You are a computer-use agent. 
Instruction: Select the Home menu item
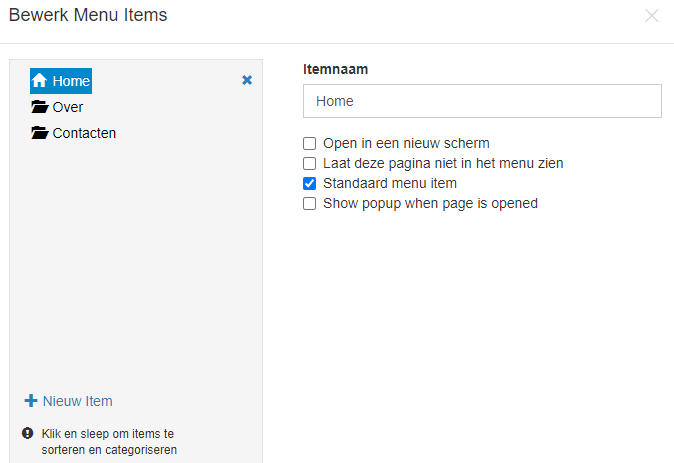point(61,81)
